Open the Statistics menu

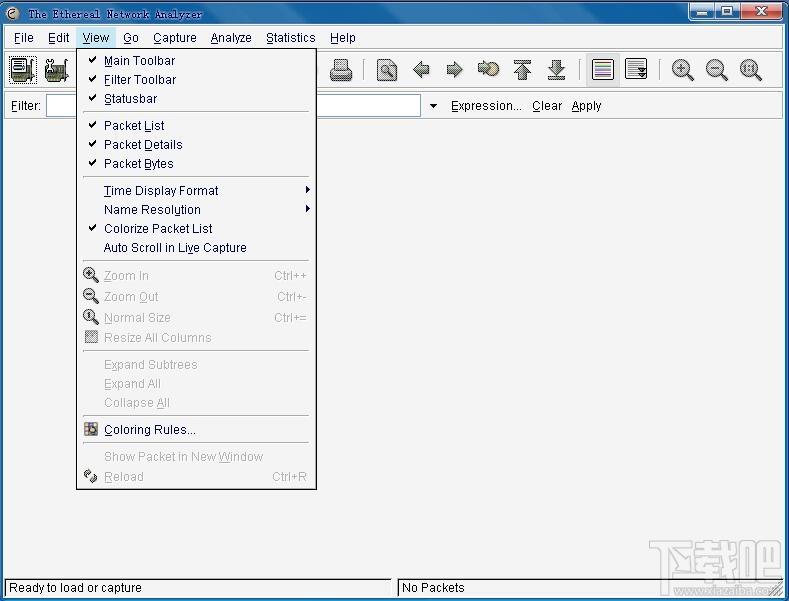point(290,38)
